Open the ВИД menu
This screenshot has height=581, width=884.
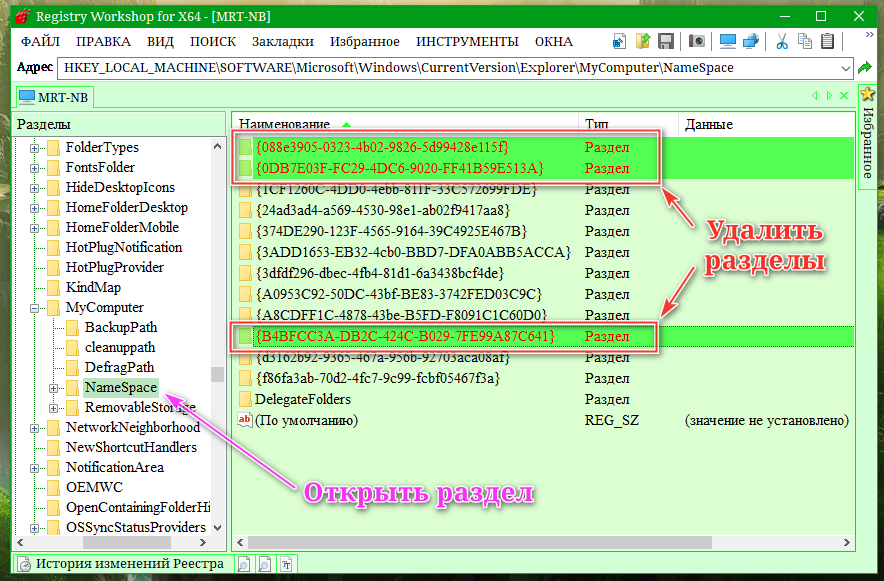click(160, 42)
